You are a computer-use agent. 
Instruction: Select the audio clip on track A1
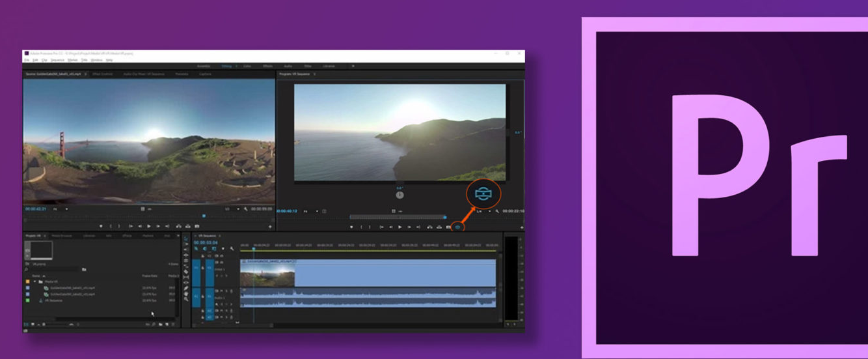368,298
